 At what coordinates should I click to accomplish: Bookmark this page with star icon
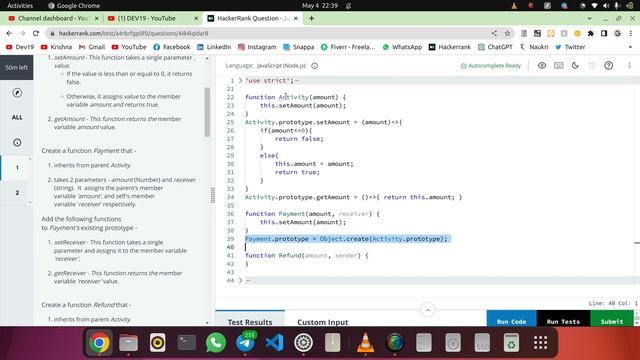tap(507, 33)
